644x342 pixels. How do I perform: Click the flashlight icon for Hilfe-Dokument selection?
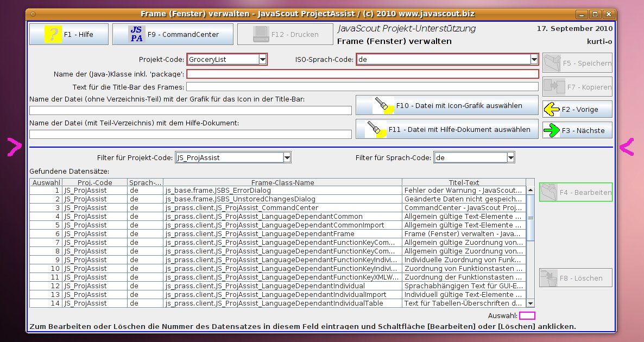(383, 130)
